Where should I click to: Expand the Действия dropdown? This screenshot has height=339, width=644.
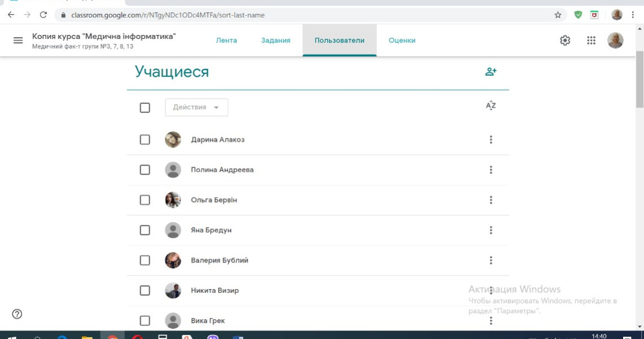tap(197, 107)
